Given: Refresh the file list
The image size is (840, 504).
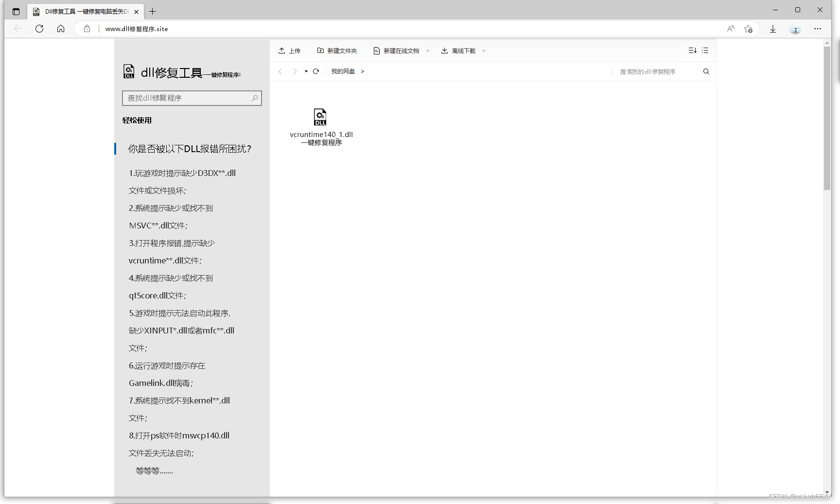Looking at the screenshot, I should [316, 71].
